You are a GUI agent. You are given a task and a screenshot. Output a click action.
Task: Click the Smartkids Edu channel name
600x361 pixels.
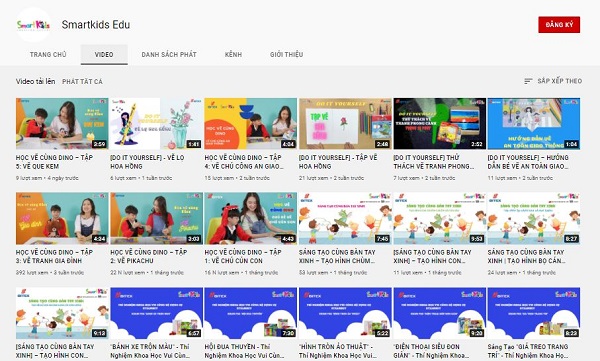tap(96, 25)
